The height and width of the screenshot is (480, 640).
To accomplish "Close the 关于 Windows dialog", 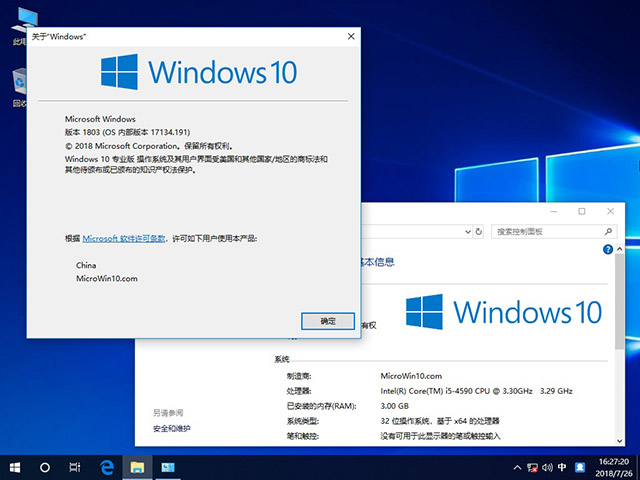I will coord(351,36).
